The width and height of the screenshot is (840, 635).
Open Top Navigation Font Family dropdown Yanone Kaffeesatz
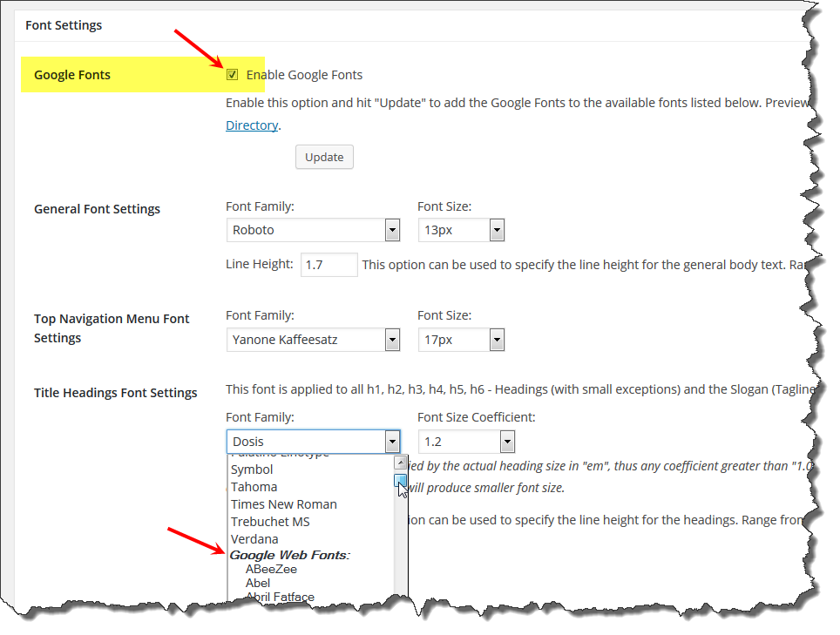coord(314,340)
